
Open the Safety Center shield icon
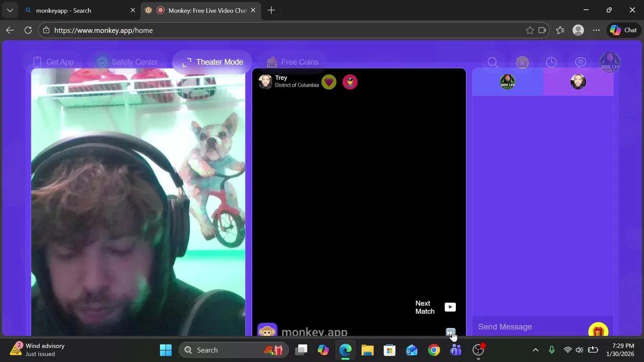(x=103, y=62)
